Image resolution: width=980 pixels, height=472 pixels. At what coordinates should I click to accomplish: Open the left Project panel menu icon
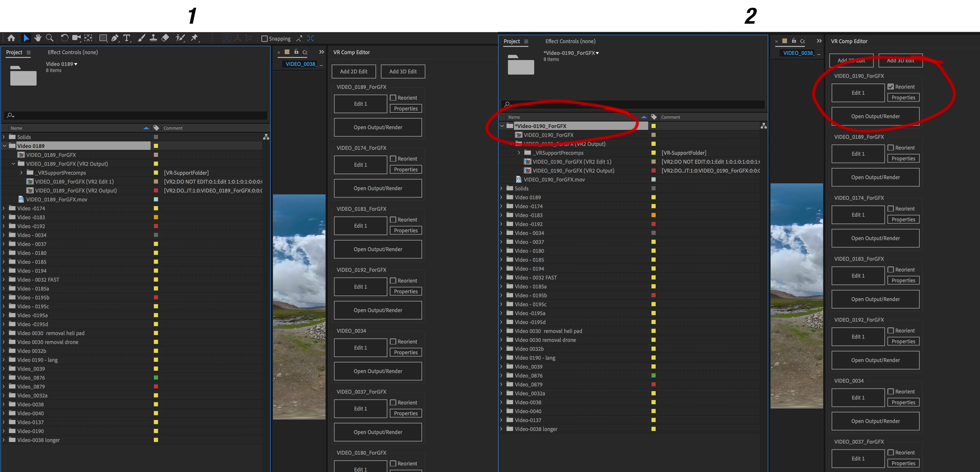pyautogui.click(x=29, y=53)
